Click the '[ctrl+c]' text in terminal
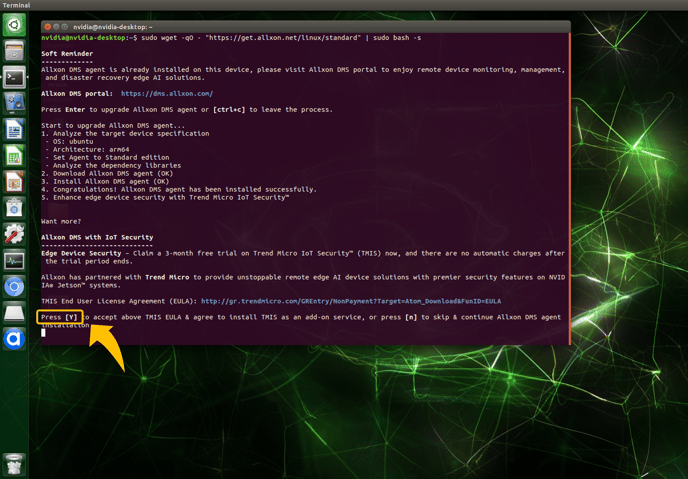The width and height of the screenshot is (688, 479). [x=229, y=109]
